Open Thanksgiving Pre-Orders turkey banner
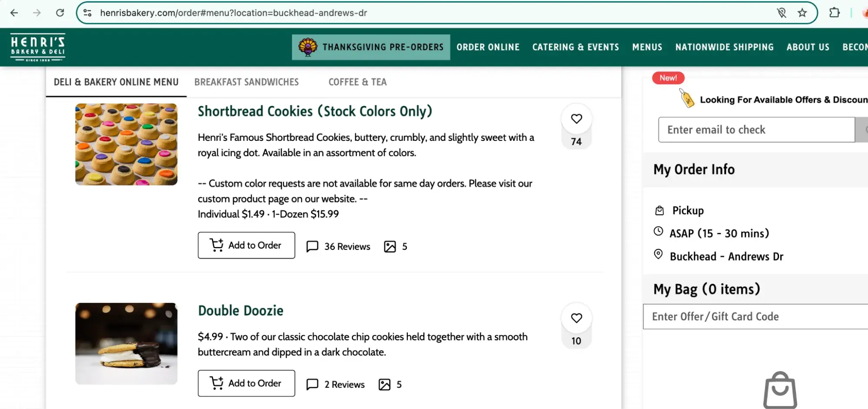This screenshot has height=409, width=868. (371, 47)
